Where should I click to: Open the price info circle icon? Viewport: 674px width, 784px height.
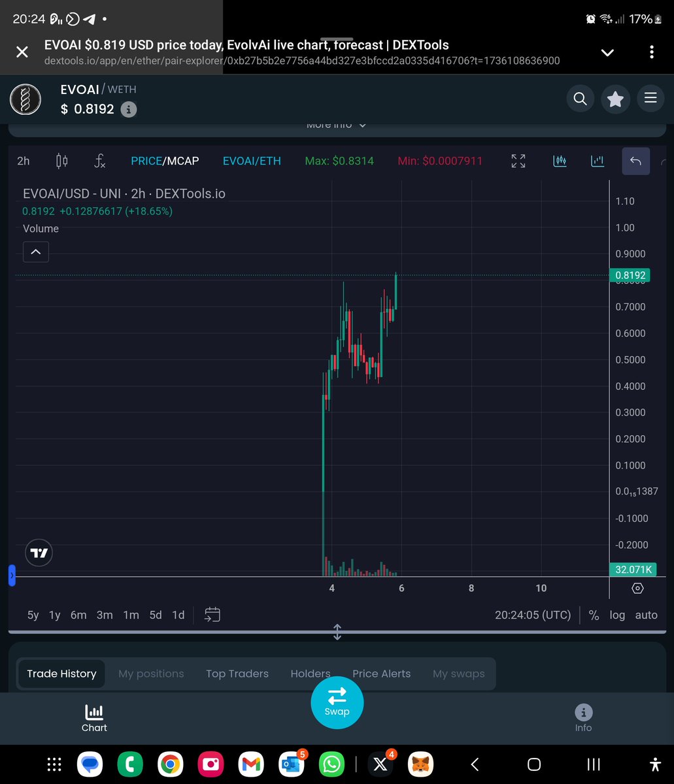pyautogui.click(x=129, y=109)
